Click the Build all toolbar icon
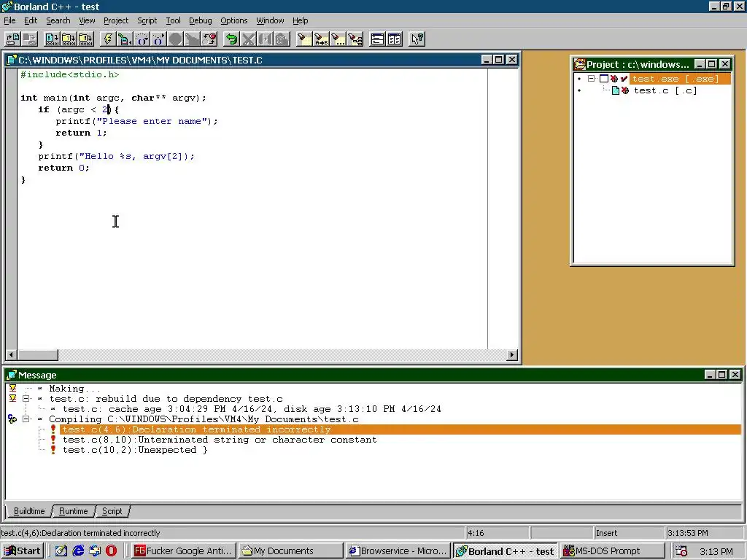This screenshot has height=560, width=747. point(86,39)
